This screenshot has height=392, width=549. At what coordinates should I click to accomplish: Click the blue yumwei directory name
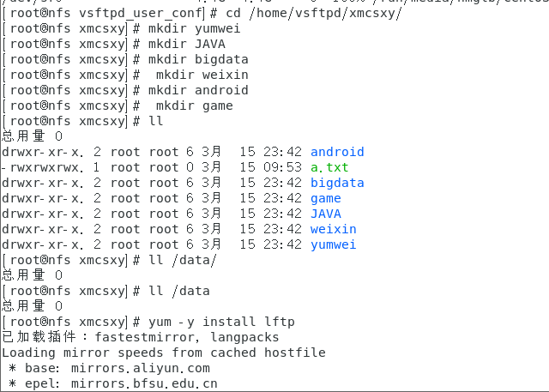coord(334,244)
